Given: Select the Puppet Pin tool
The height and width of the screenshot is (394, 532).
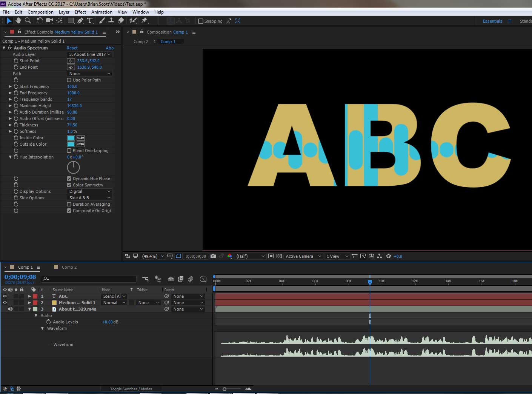Looking at the screenshot, I should tap(144, 21).
